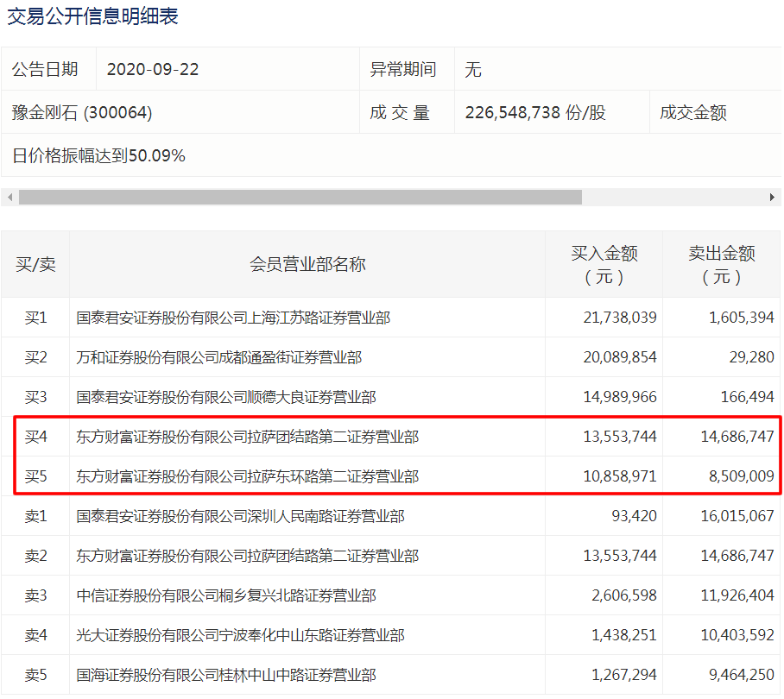784x699 pixels.
Task: Click the 公告日期 date 2020-09-22
Action: (x=148, y=70)
